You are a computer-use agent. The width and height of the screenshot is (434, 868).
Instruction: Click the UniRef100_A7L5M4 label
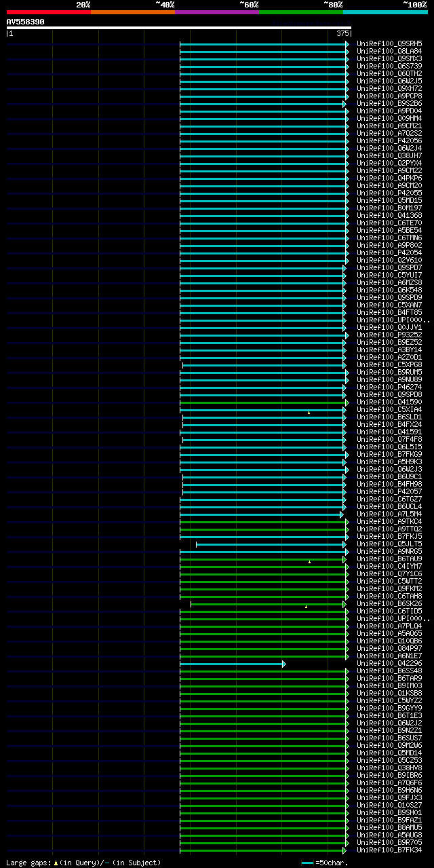[389, 514]
